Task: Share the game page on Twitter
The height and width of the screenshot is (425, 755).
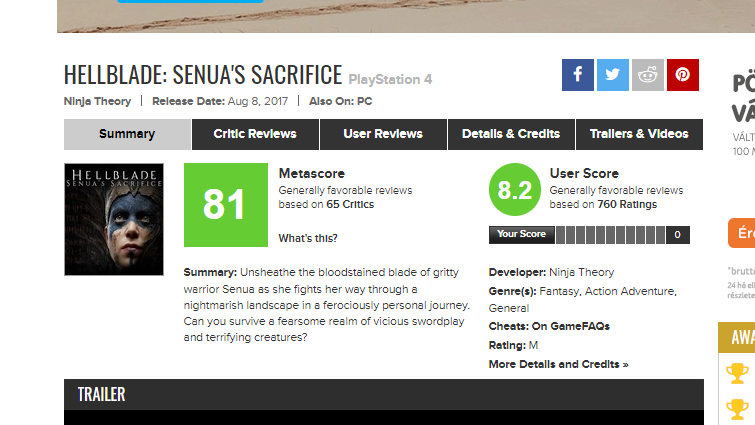Action: 613,75
